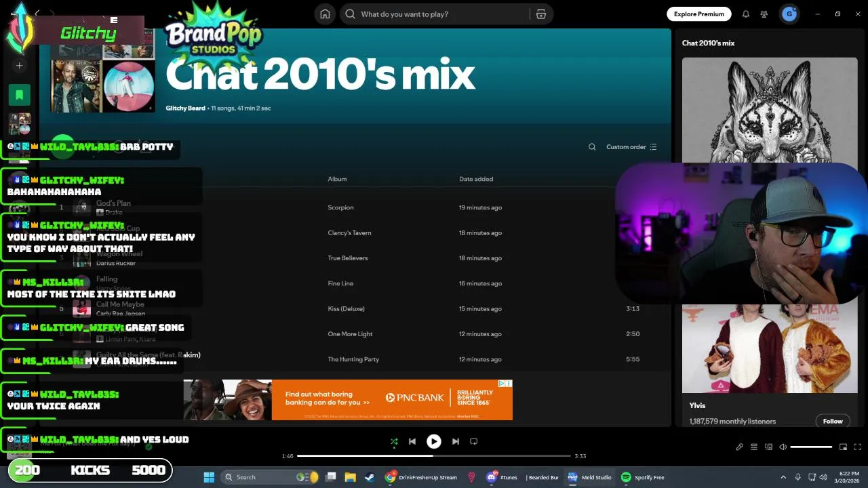Screen dimensions: 868x488
Task: Open The Hunting Party album link
Action: point(353,359)
